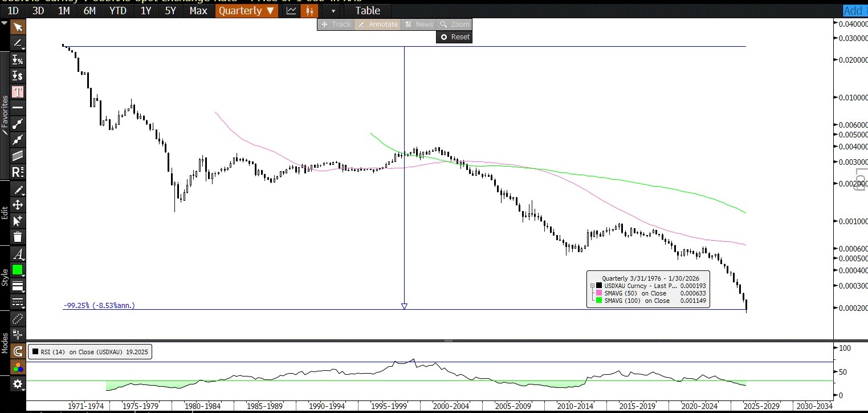The image size is (868, 413).
Task: Switch to candlestick chart type
Action: [x=308, y=11]
